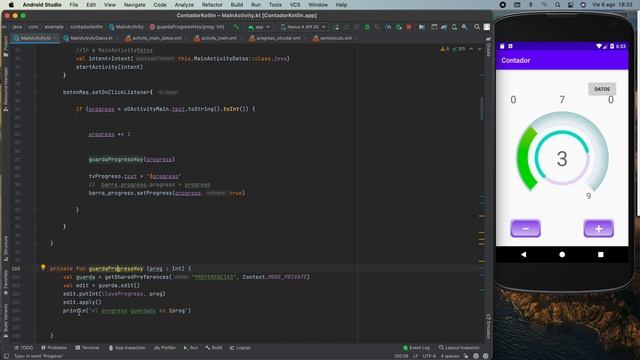Viewport: 640px width, 360px height.
Task: Open the Refactor menu
Action: [212, 5]
